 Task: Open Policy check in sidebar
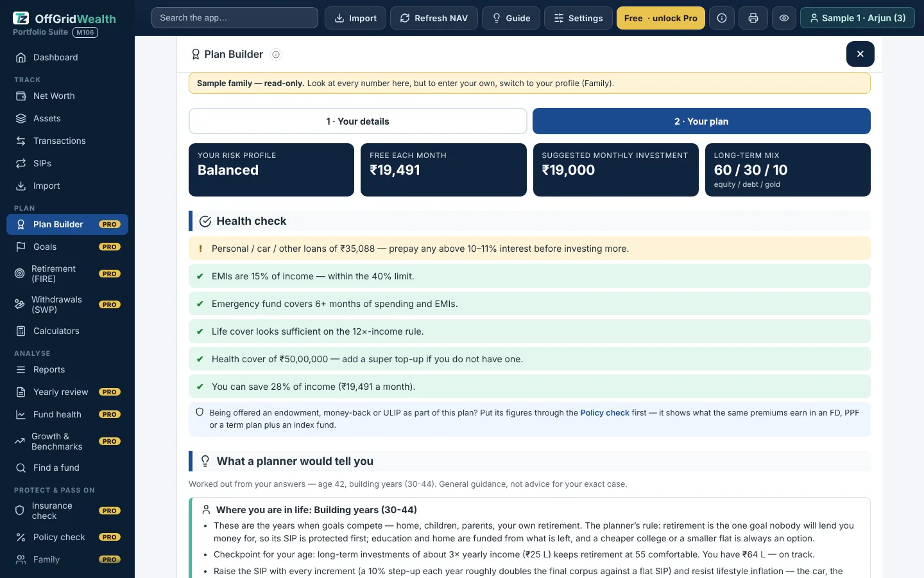pos(67,537)
